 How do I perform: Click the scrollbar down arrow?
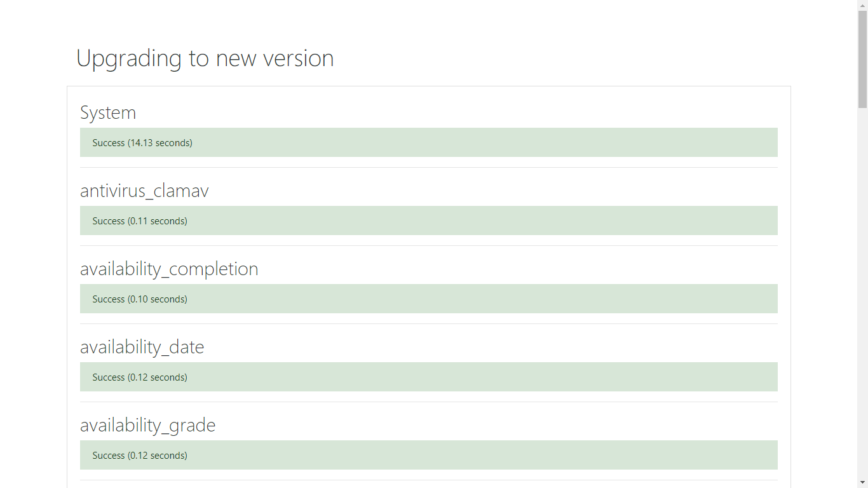862,483
